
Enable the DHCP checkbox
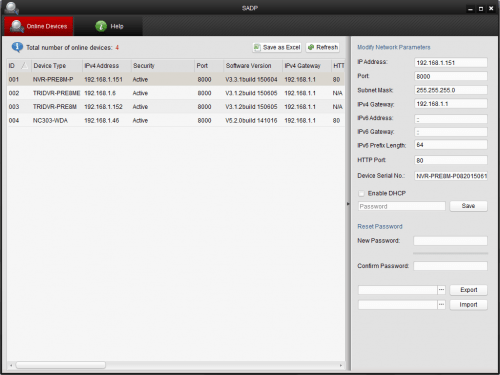361,193
